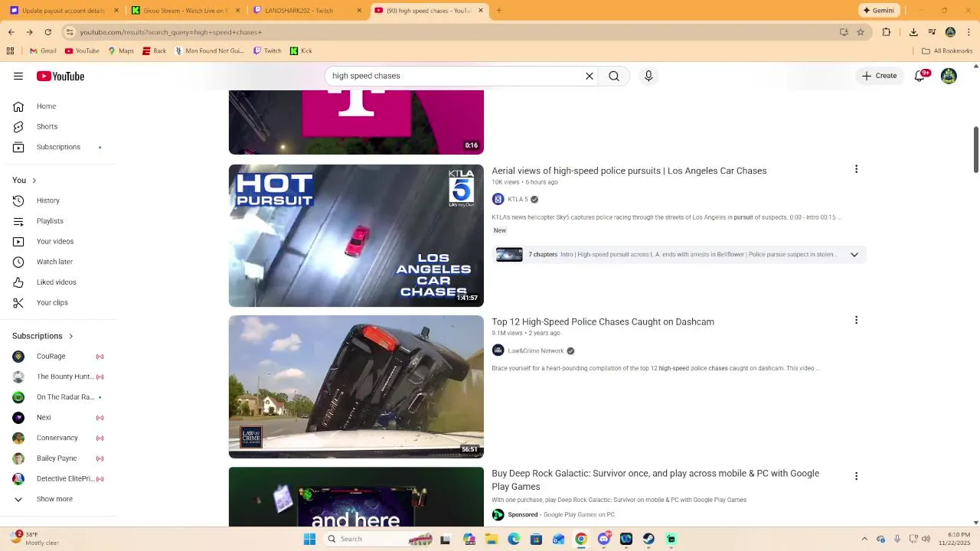Image resolution: width=980 pixels, height=551 pixels.
Task: Open the All Bookmarks folder
Action: pyautogui.click(x=947, y=51)
